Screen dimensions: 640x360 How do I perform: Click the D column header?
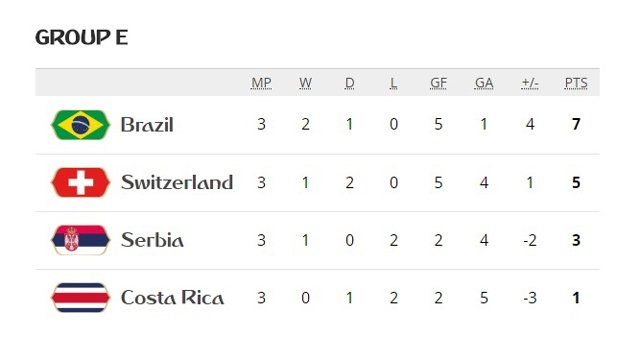click(x=349, y=83)
